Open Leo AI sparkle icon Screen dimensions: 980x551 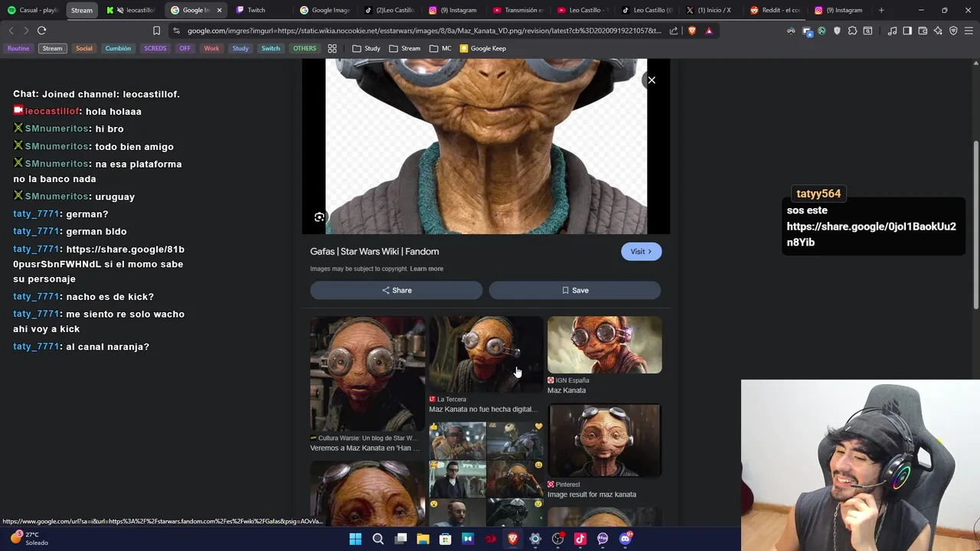point(938,31)
